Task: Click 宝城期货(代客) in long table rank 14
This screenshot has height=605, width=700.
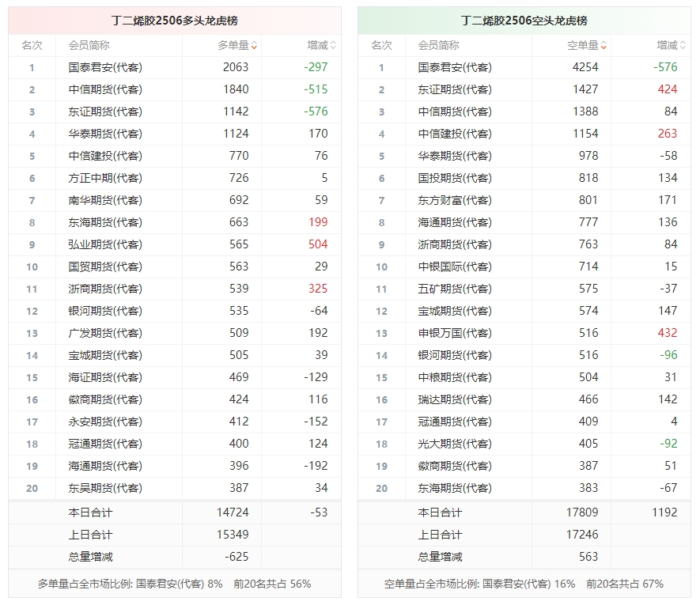Action: tap(105, 355)
